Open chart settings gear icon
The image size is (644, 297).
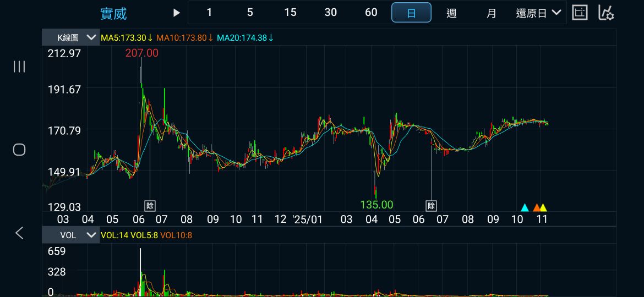606,13
